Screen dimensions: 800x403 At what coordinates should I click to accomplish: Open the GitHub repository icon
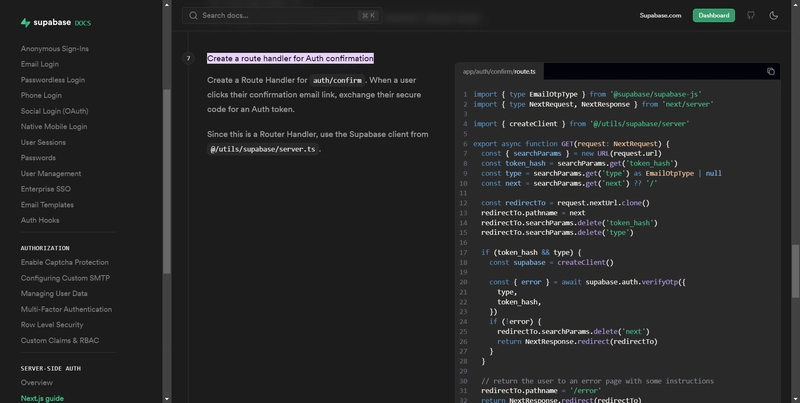coord(751,15)
